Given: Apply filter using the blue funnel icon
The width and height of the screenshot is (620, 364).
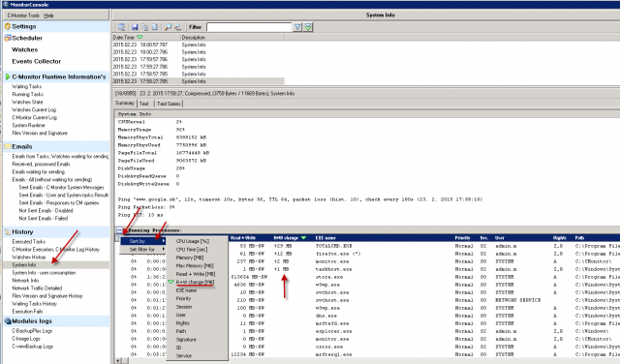Looking at the screenshot, I should tap(297, 27).
